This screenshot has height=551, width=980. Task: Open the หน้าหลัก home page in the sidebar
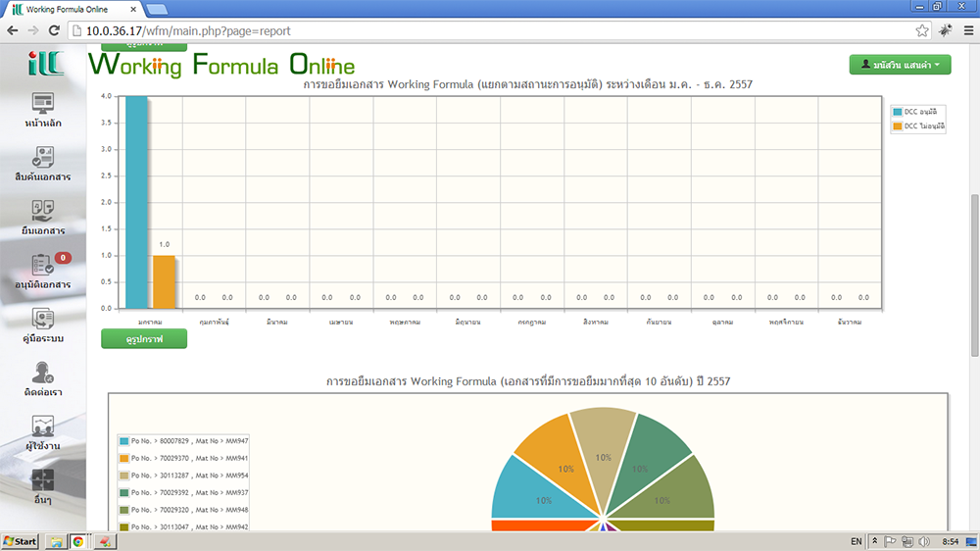pyautogui.click(x=42, y=110)
